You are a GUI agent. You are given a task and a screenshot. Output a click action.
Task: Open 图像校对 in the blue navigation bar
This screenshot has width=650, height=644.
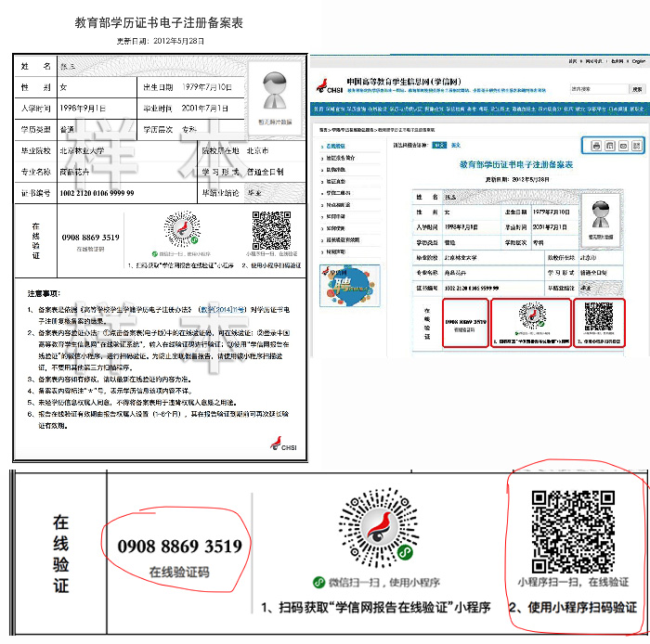coord(434,109)
